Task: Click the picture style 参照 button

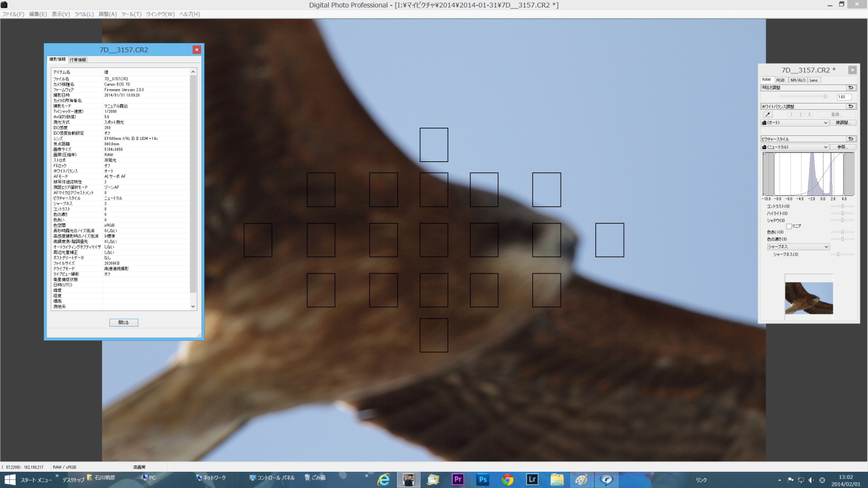Action: tap(843, 147)
